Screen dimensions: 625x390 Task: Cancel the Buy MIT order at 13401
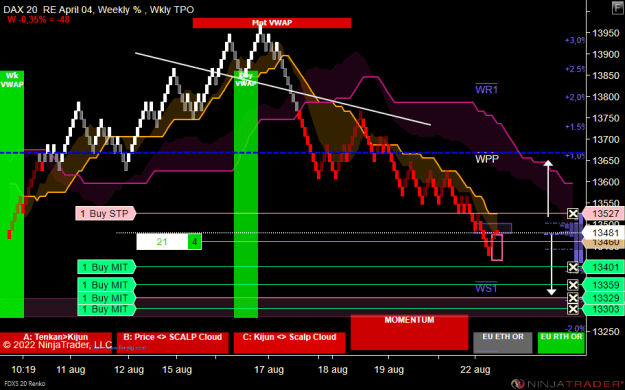pyautogui.click(x=573, y=267)
